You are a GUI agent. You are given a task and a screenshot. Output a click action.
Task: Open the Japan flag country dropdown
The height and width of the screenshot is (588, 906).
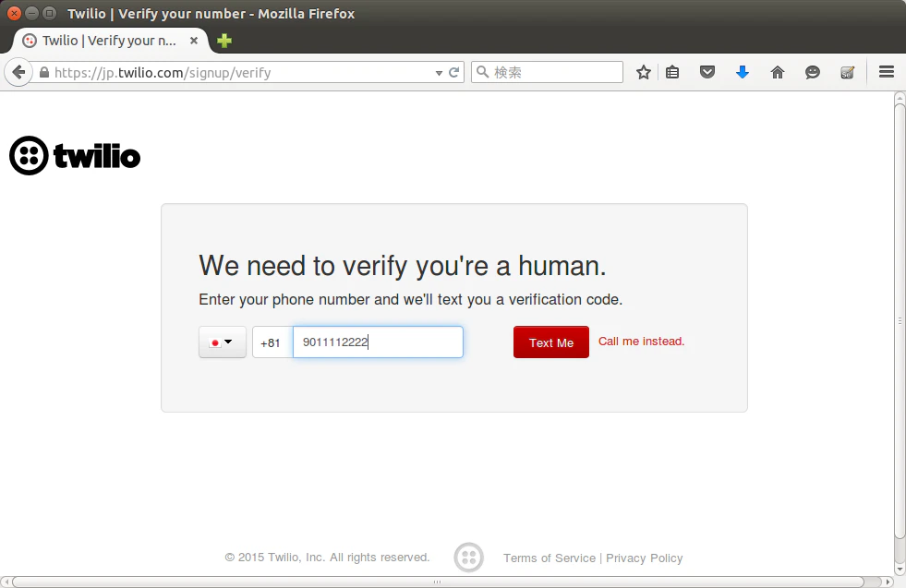tap(223, 342)
